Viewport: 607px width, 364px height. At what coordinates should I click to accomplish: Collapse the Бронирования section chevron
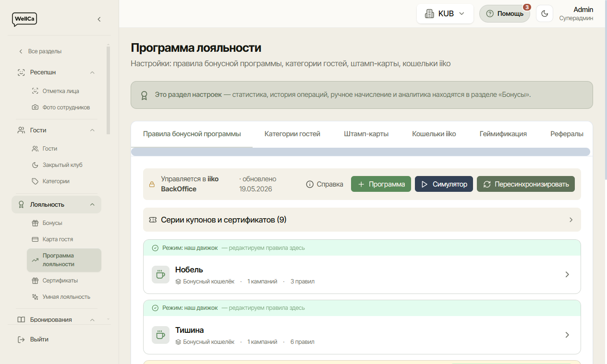[92, 320]
